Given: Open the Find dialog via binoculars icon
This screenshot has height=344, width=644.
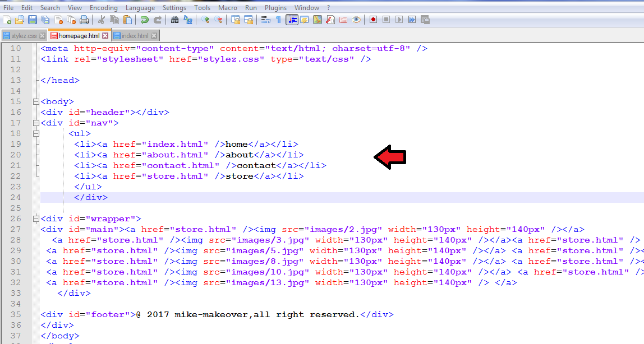Looking at the screenshot, I should pyautogui.click(x=174, y=20).
